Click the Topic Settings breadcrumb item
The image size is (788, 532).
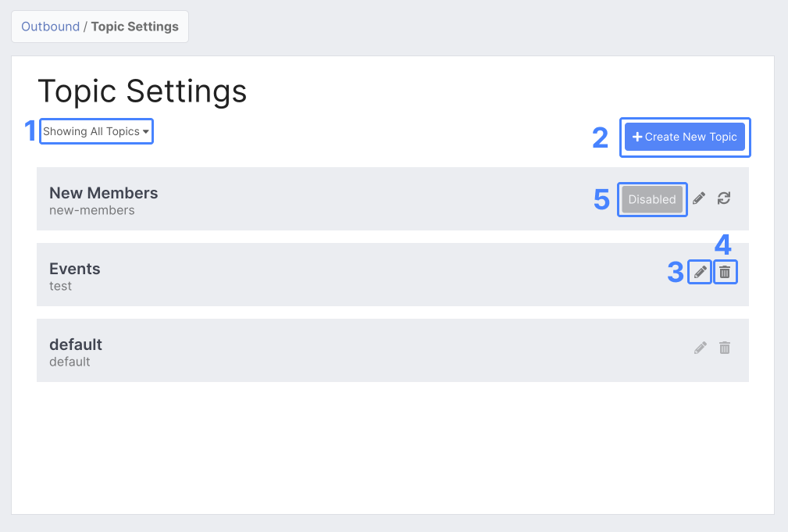(135, 27)
